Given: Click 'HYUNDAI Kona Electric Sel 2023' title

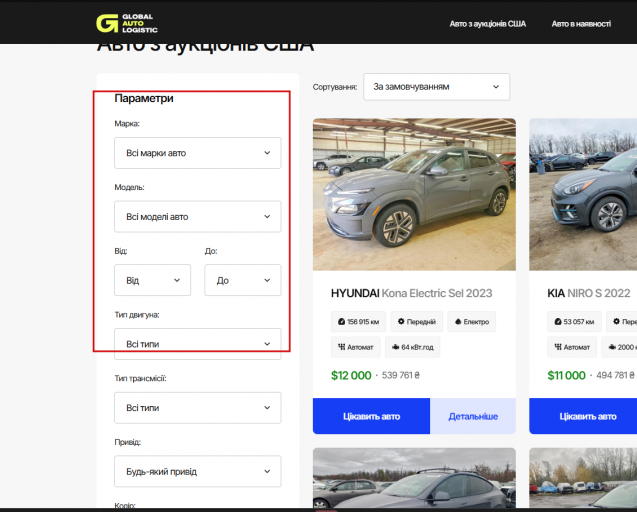Looking at the screenshot, I should pos(411,293).
